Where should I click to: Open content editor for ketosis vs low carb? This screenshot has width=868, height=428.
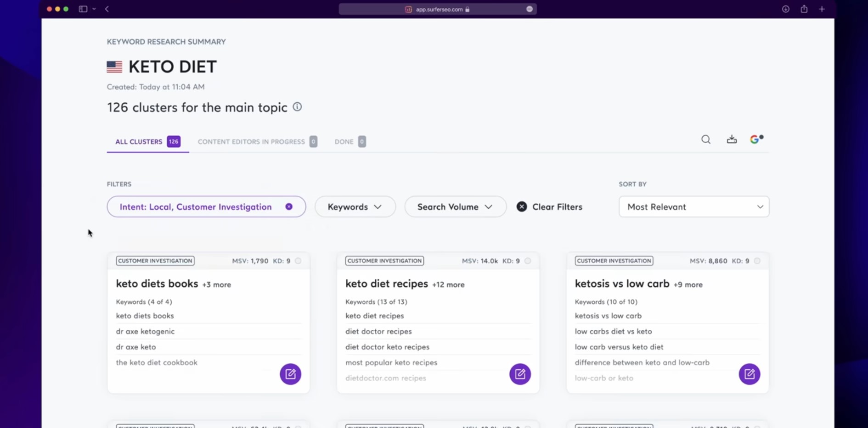750,374
